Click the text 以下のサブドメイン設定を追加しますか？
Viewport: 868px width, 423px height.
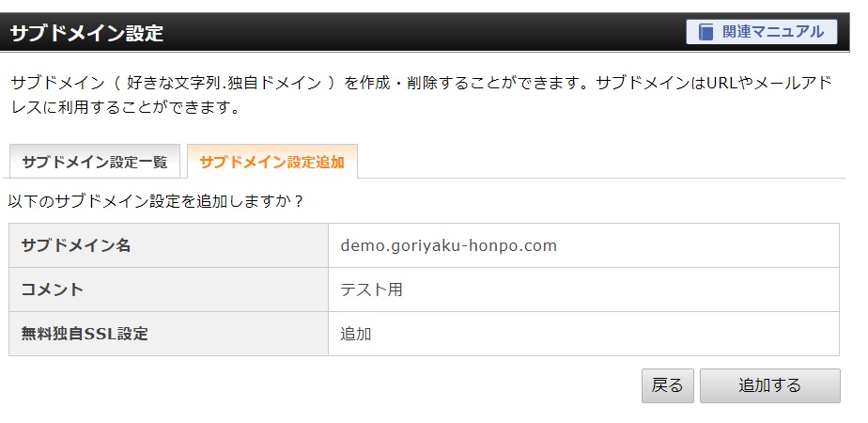[x=156, y=200]
